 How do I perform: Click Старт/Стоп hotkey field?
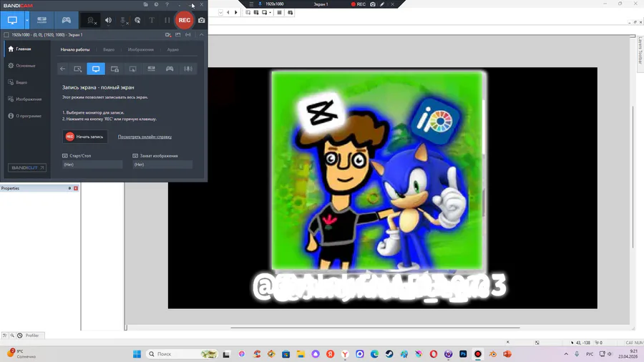92,165
